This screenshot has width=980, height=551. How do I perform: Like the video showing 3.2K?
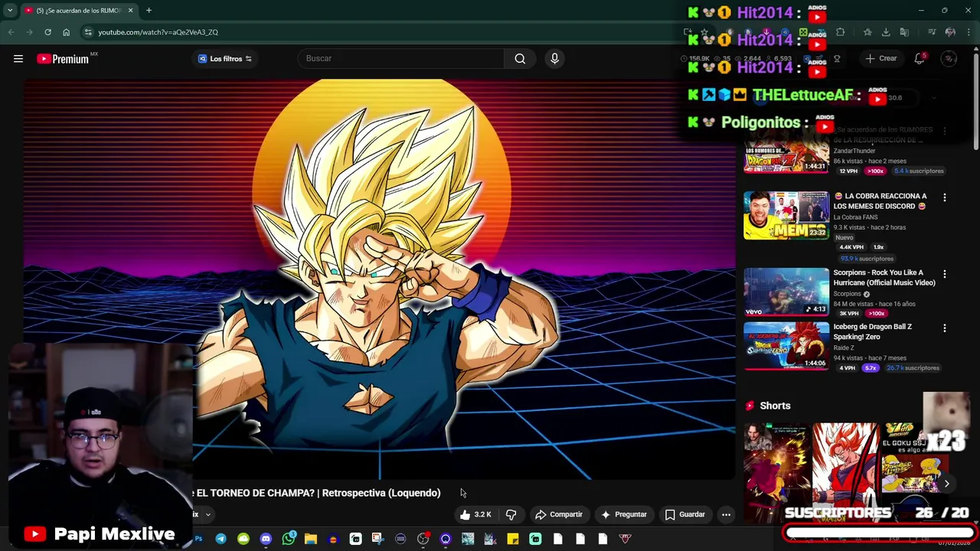(475, 514)
